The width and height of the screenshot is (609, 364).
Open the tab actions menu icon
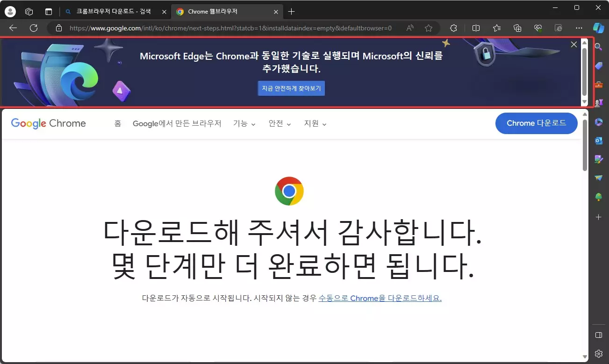click(x=49, y=12)
